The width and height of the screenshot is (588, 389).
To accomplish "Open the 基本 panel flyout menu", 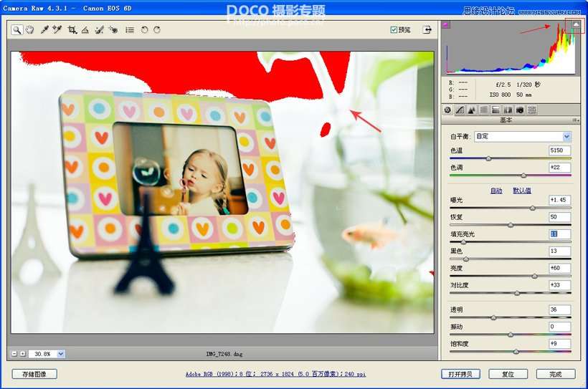I will tap(575, 120).
